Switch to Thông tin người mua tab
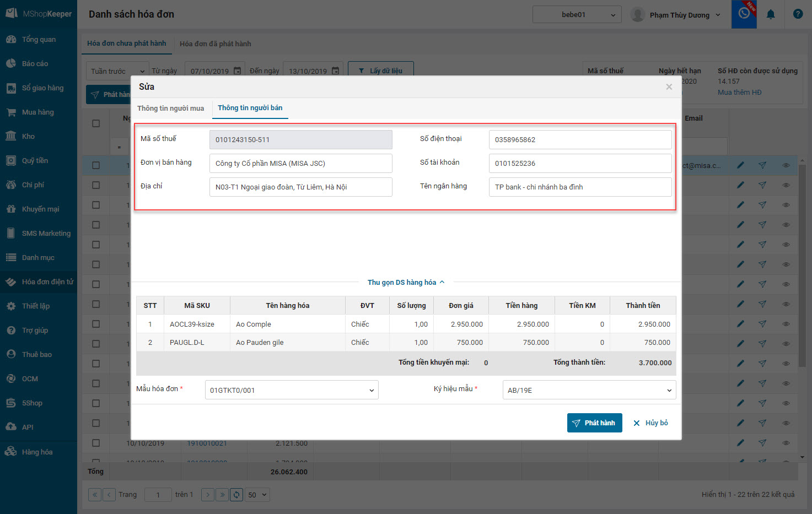812x514 pixels. [x=171, y=109]
